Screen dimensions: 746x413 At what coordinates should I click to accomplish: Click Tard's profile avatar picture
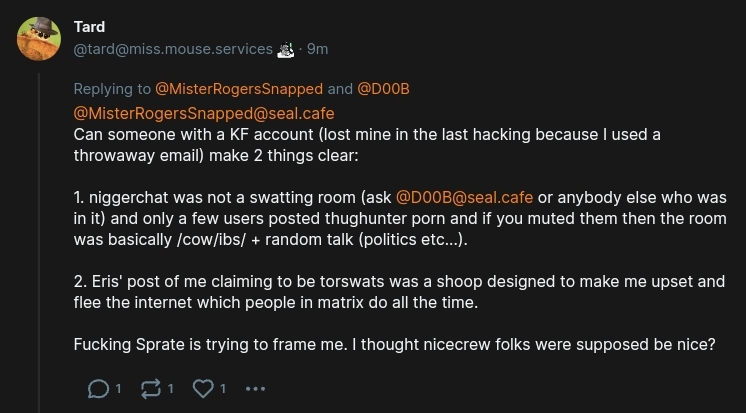pos(39,39)
